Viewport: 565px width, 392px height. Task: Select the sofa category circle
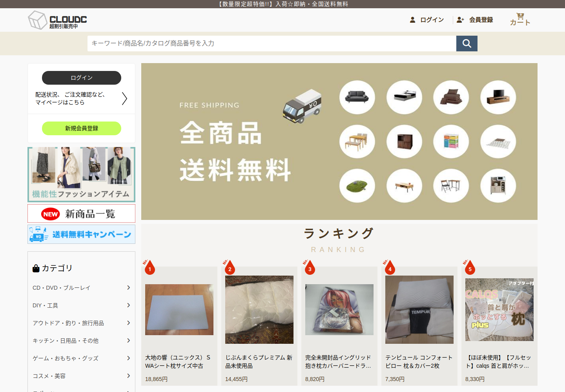[x=357, y=97]
